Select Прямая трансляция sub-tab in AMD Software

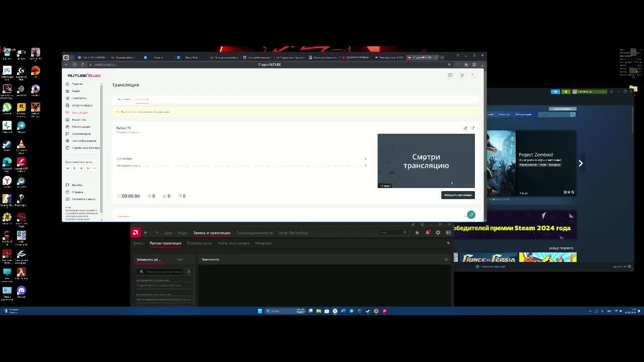[x=165, y=243]
